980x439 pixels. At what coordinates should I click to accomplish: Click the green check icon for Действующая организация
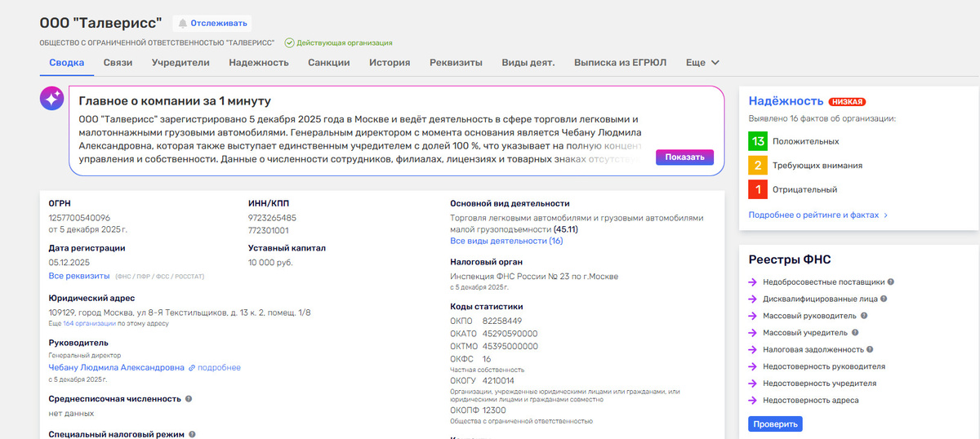point(289,42)
